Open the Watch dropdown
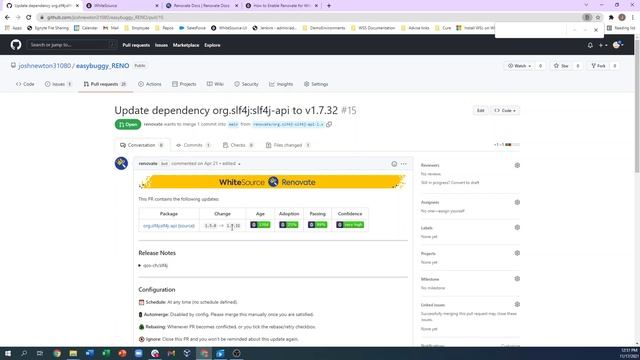The width and height of the screenshot is (640, 360). (x=519, y=66)
